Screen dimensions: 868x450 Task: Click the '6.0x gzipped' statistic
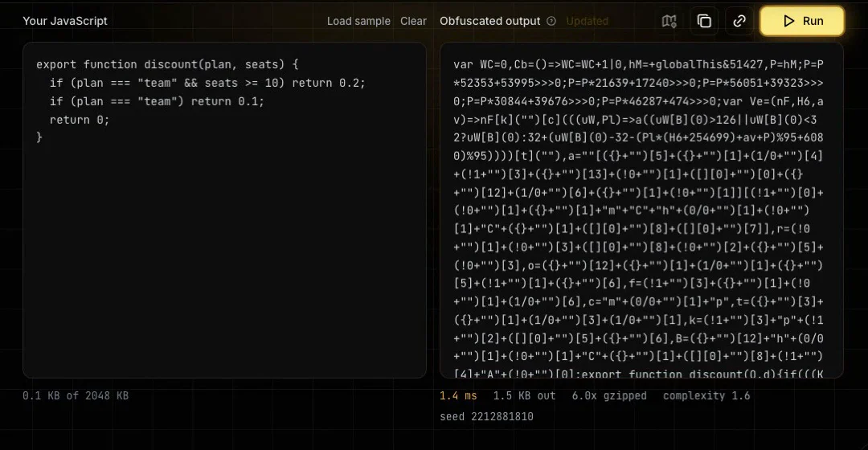[609, 395]
